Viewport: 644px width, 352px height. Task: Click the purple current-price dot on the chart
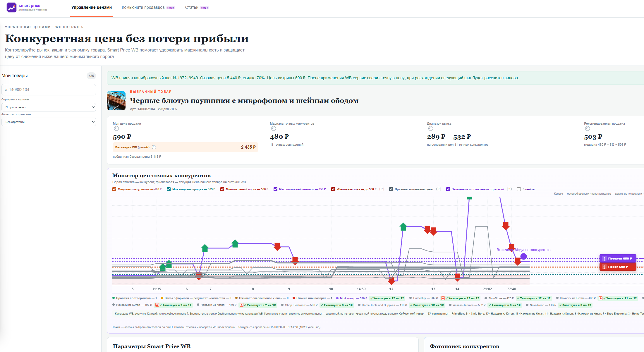pyautogui.click(x=523, y=257)
